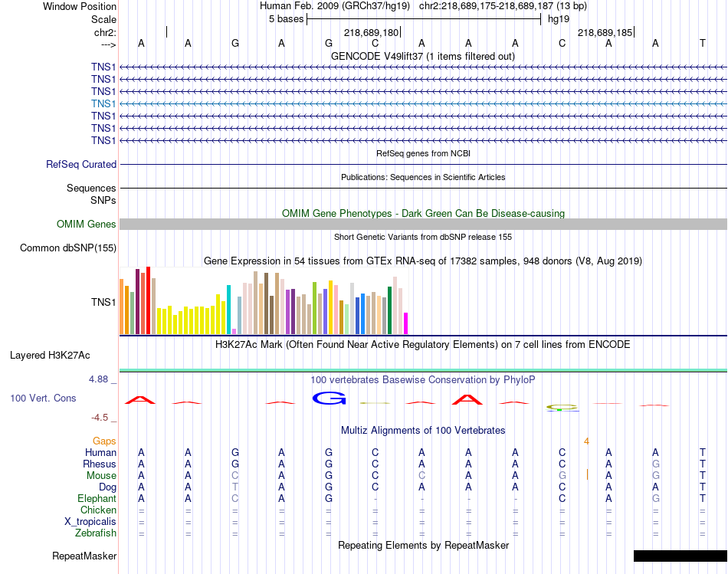The width and height of the screenshot is (728, 574).
Task: Click the Scale label in the ruler
Action: tap(103, 19)
